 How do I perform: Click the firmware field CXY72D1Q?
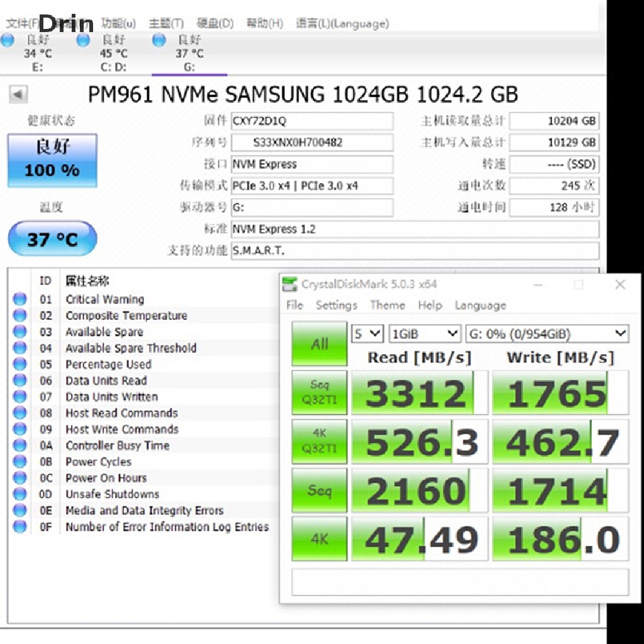click(312, 121)
